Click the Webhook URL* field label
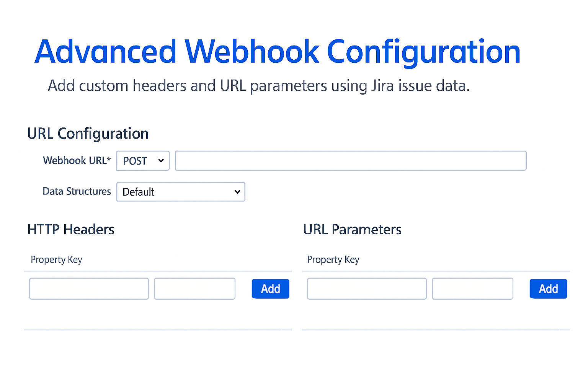This screenshot has height=392, width=588. click(x=77, y=160)
